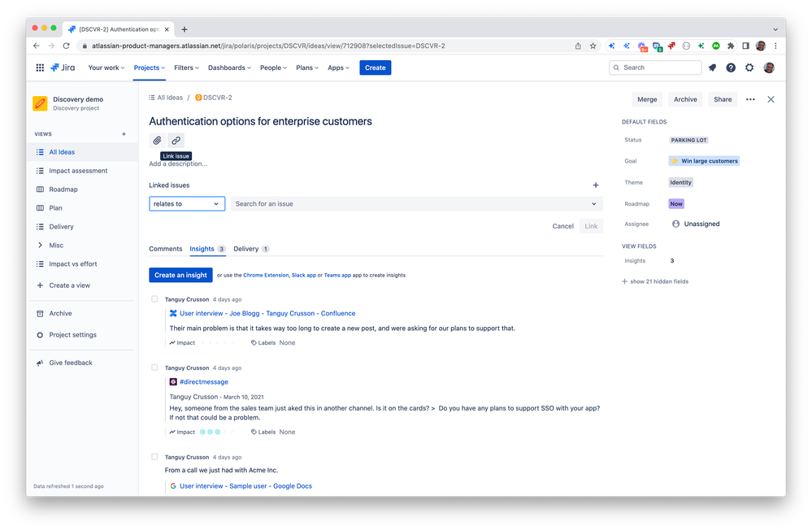
Task: Set impact rating dots on #directmessage insight
Action: tap(218, 432)
